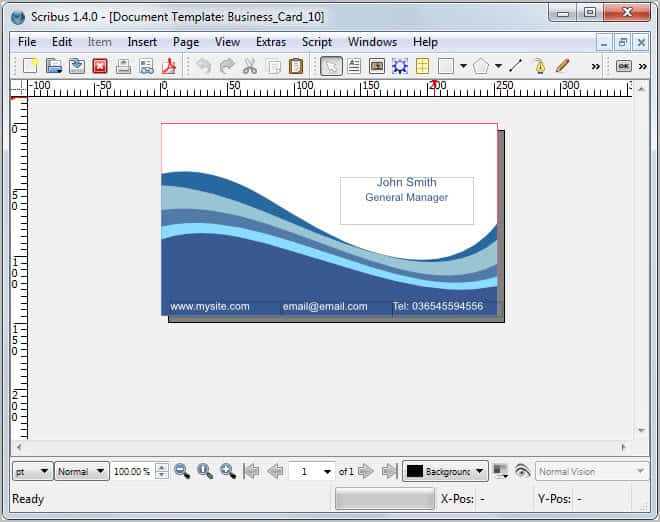Viewport: 660px width, 522px height.
Task: Expand hidden tools via first chevron
Action: click(595, 67)
